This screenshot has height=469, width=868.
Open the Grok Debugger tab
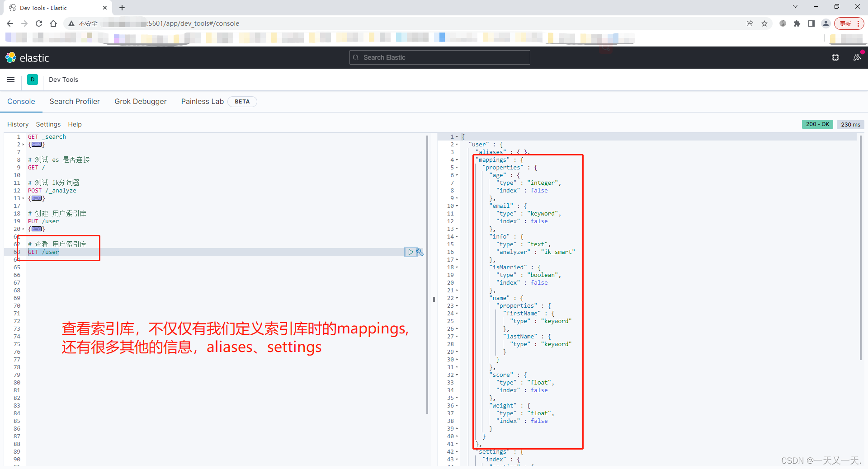click(x=141, y=101)
